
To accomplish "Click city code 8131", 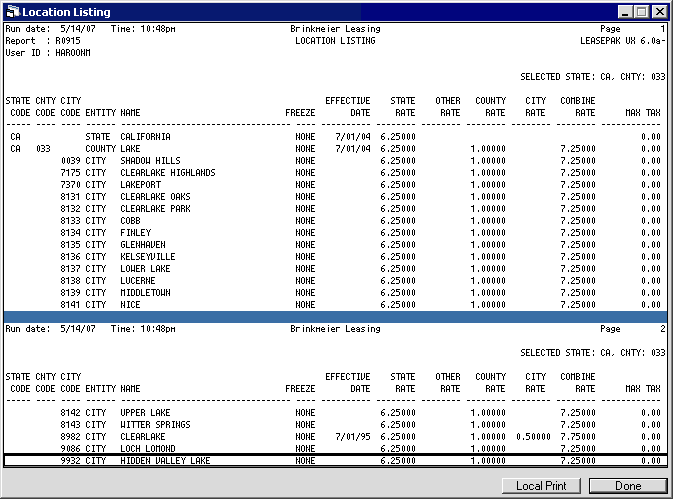I will (70, 197).
